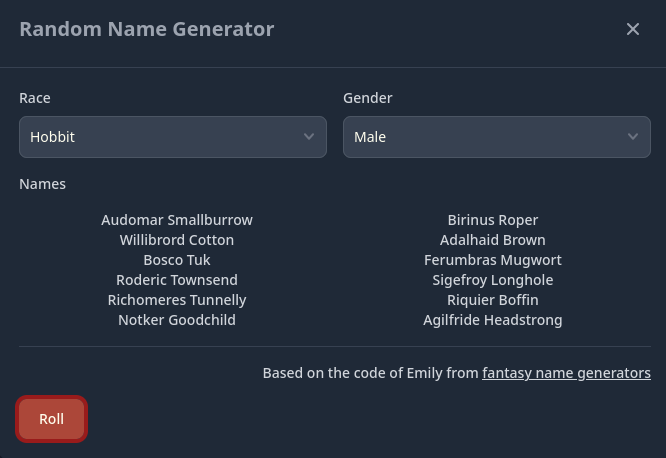Pick the name Adalhaid Brown
The height and width of the screenshot is (458, 666).
pos(493,240)
